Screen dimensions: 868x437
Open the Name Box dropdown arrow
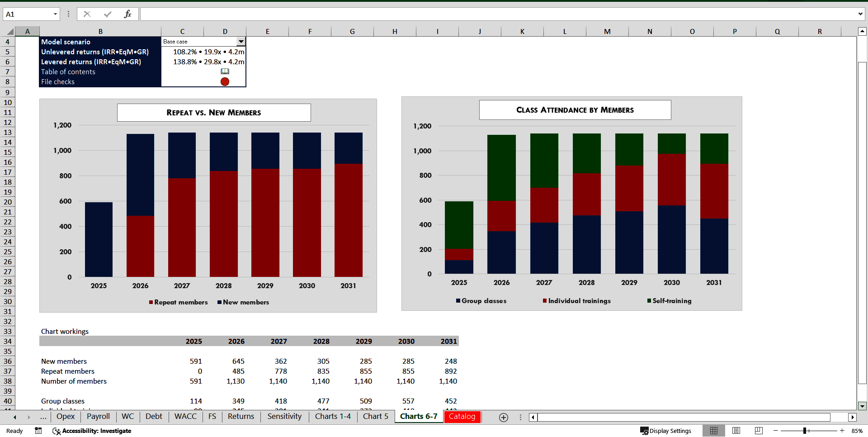pos(55,14)
